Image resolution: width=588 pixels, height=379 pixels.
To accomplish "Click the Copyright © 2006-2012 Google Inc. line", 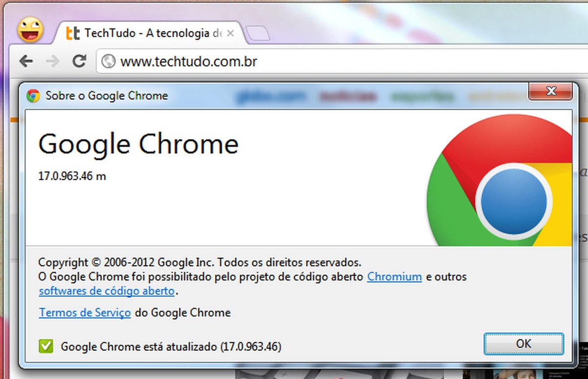I will tap(200, 262).
